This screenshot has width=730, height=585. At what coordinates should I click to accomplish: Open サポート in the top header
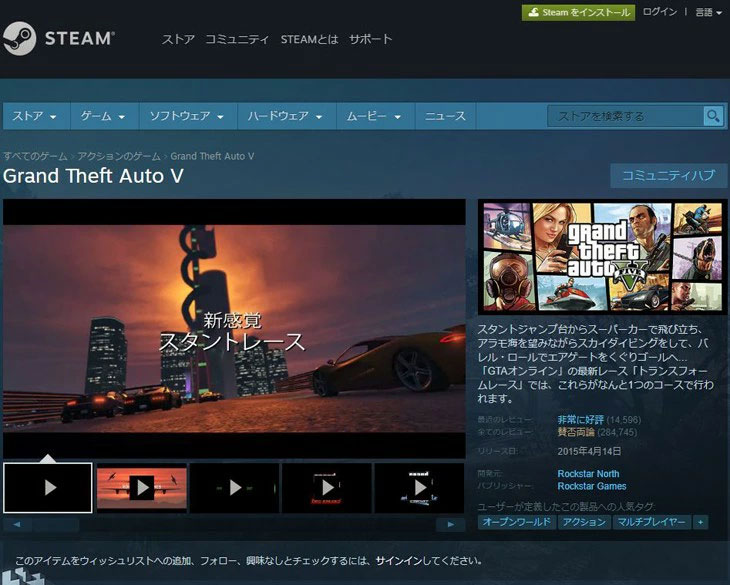click(x=371, y=40)
